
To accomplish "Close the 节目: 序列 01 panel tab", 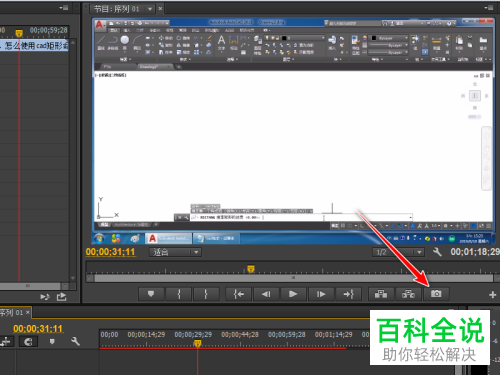I will pyautogui.click(x=160, y=9).
